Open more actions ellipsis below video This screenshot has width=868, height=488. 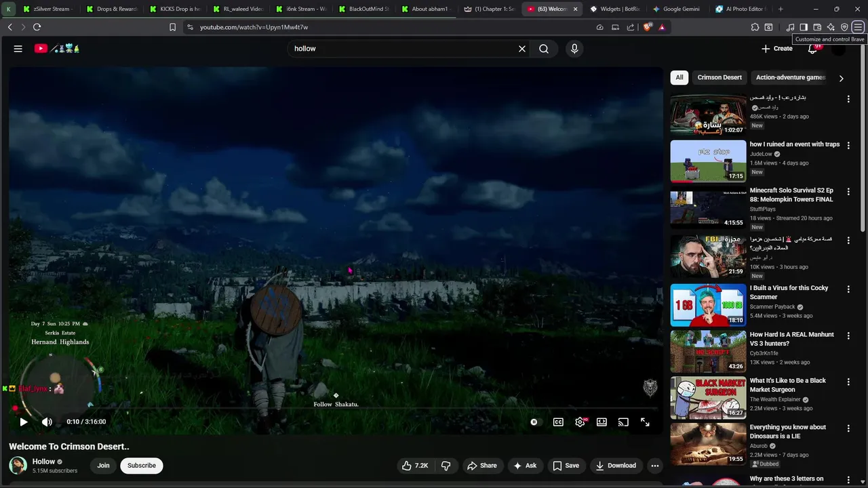click(654, 466)
